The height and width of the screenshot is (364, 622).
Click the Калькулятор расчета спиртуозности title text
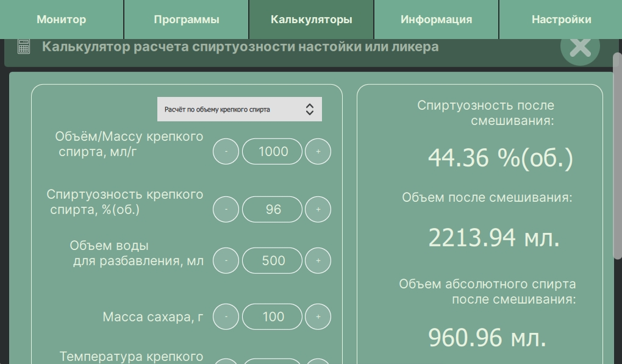point(240,47)
